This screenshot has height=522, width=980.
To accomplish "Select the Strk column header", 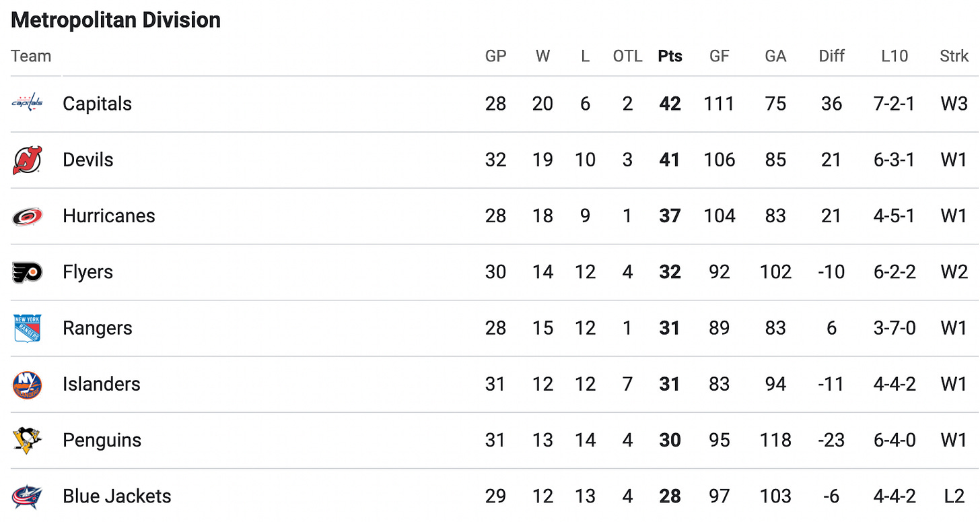I will point(954,57).
